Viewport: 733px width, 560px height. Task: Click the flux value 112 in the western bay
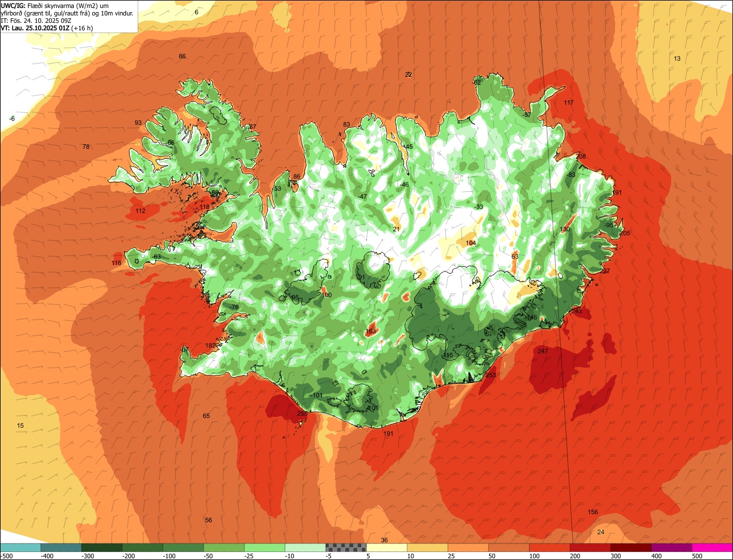click(x=140, y=211)
